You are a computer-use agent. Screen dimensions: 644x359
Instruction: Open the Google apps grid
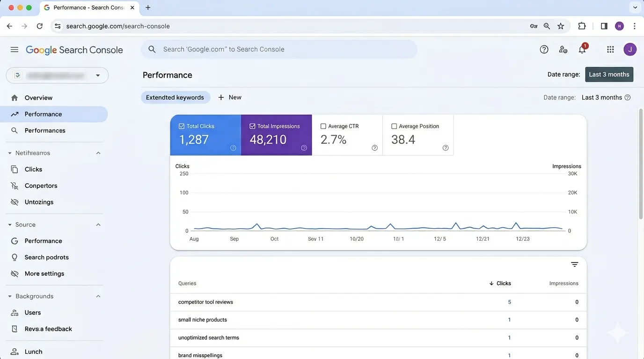tap(610, 49)
